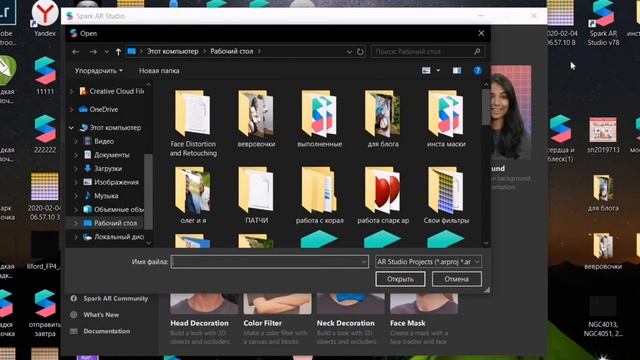The image size is (640, 360).
Task: Select Объемные объекты in the tree
Action: pyautogui.click(x=113, y=209)
